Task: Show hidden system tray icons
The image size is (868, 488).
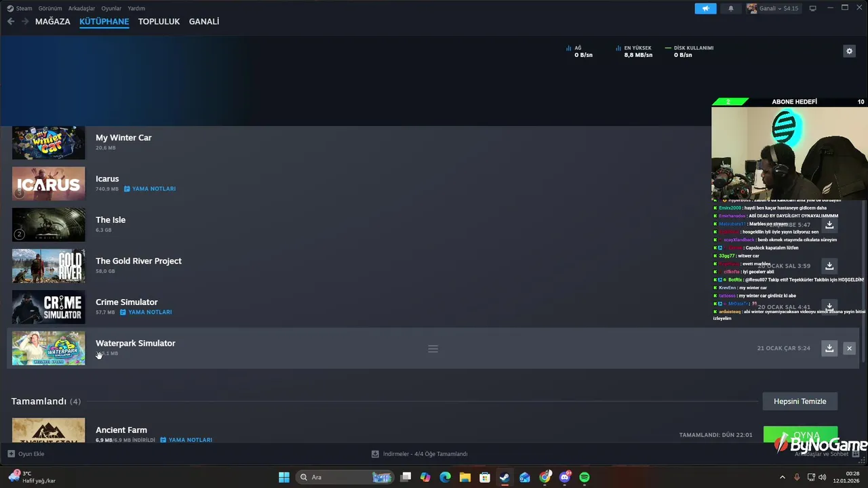Action: (x=782, y=477)
